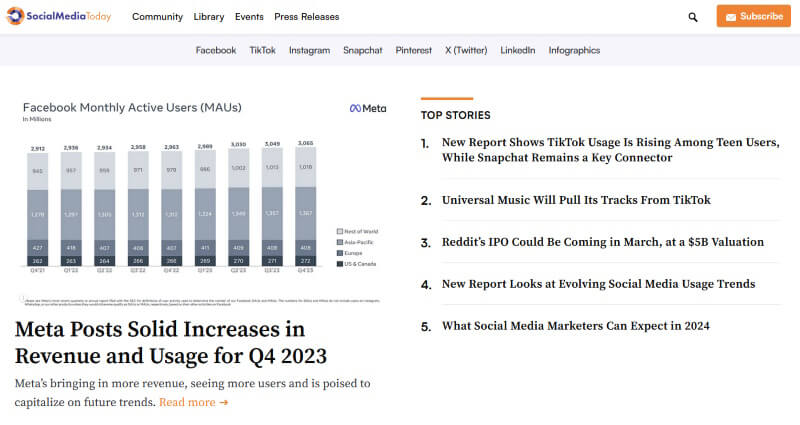The image size is (800, 425).
Task: Open the Community menu item
Action: click(157, 17)
